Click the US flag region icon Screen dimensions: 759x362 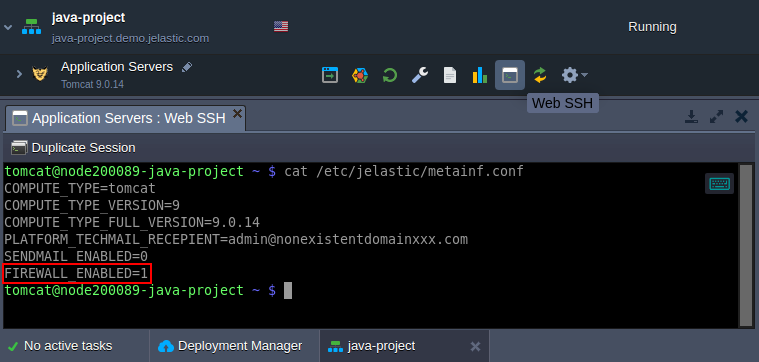pos(281,26)
